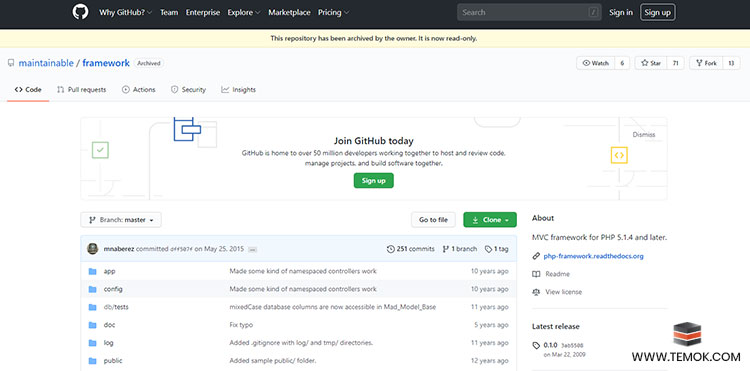Open release 0.1.0 tag
This screenshot has width=750, height=371.
551,345
